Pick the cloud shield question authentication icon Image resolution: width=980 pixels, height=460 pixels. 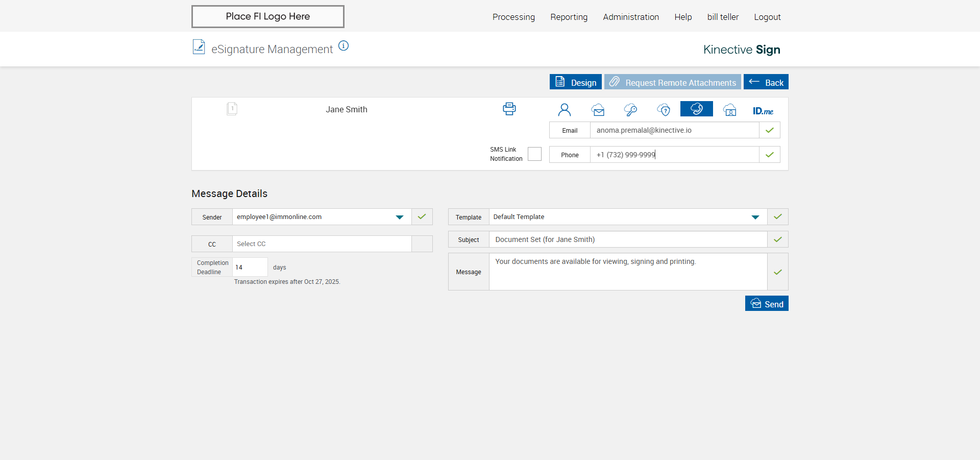pos(664,110)
